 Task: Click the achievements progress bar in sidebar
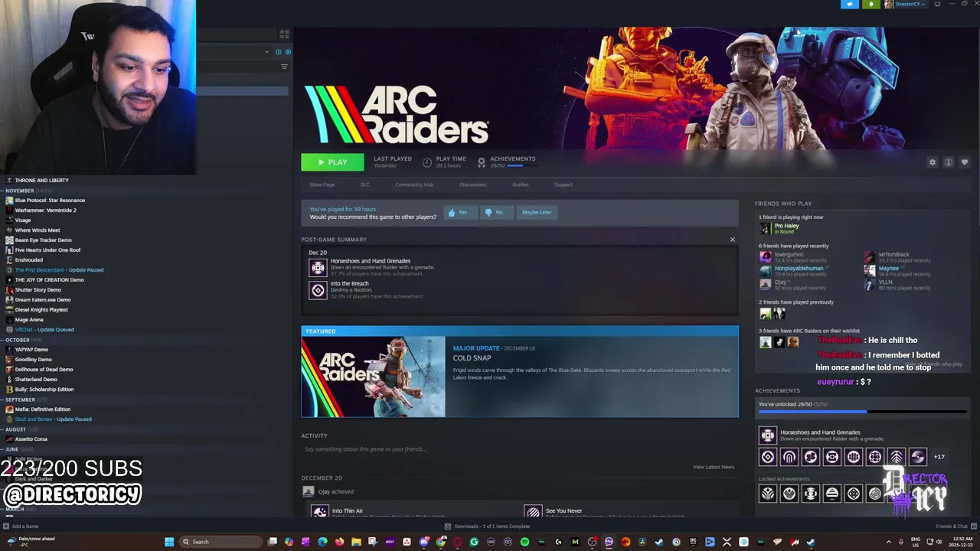pos(862,412)
